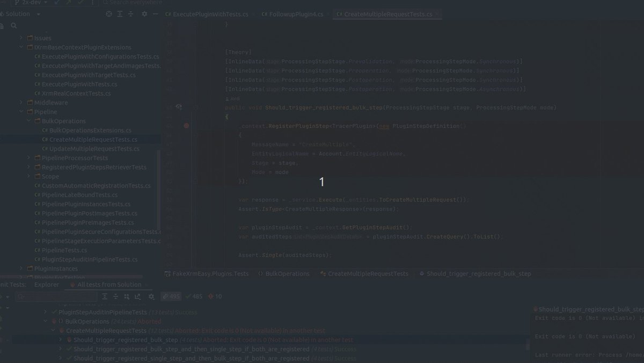
Task: Expand the Issues folder
Action: [22, 38]
